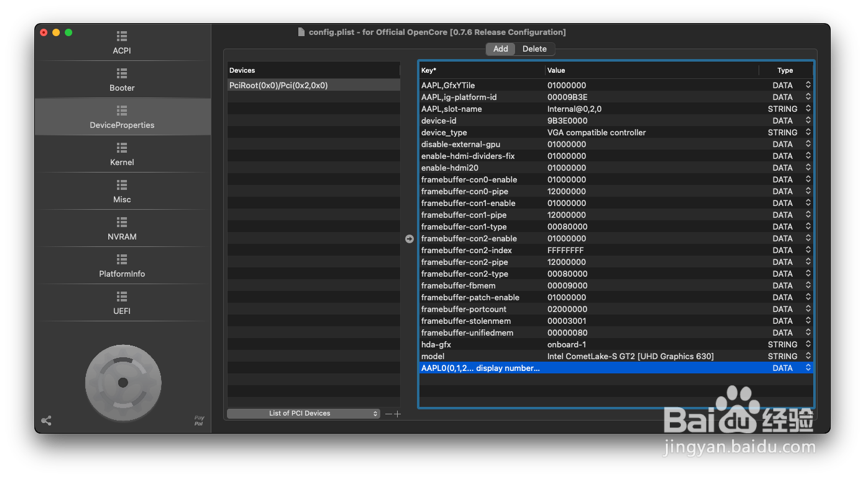Sort by the Key column header
Screen dimensions: 864x477
click(x=480, y=71)
